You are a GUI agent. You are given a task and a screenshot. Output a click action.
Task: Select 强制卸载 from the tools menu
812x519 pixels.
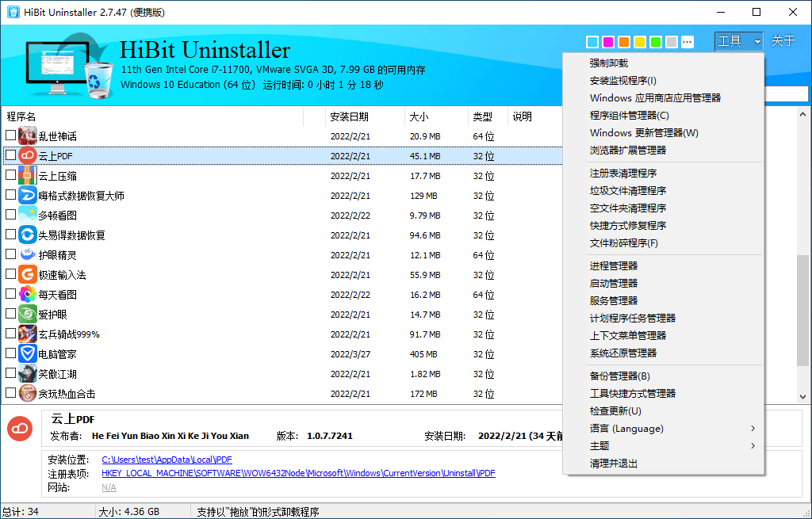[611, 63]
